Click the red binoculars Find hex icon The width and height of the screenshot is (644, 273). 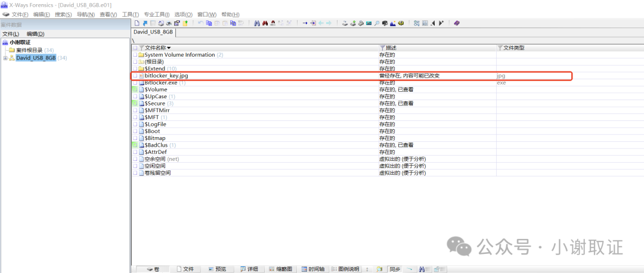[265, 23]
